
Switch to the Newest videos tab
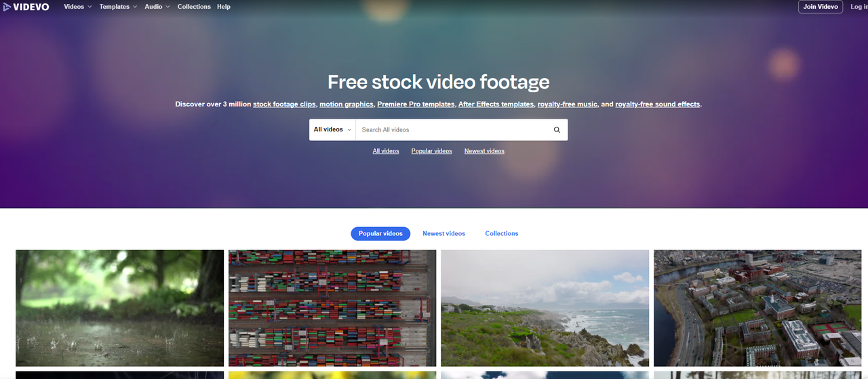443,233
